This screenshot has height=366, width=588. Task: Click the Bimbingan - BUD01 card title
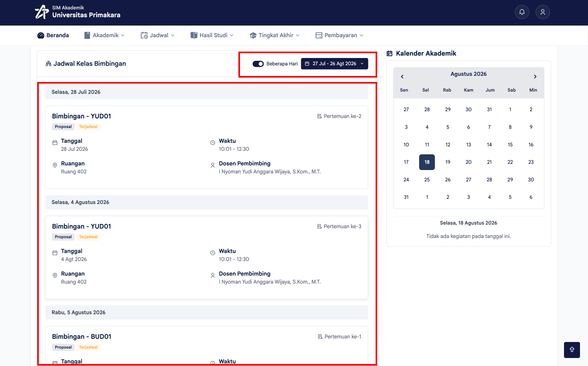coord(82,337)
